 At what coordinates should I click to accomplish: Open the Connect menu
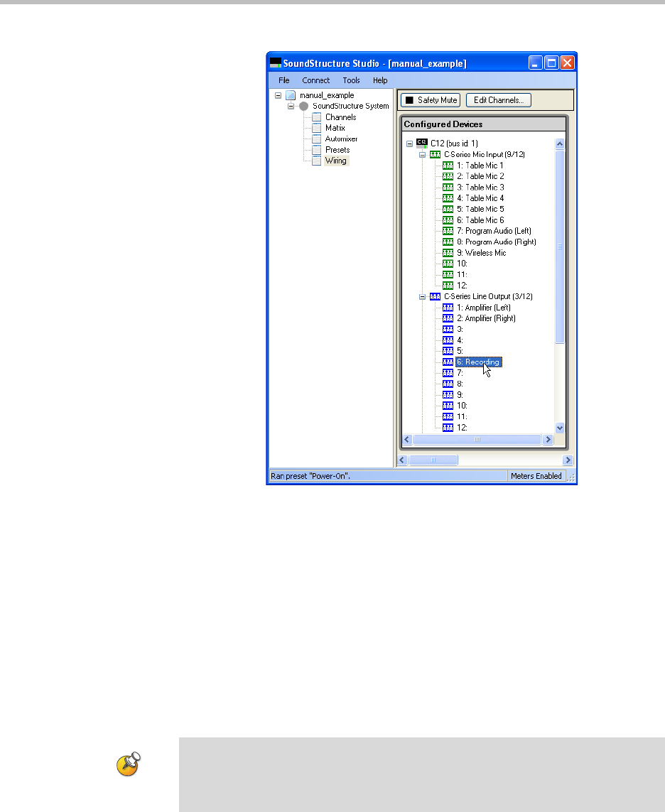pyautogui.click(x=315, y=80)
